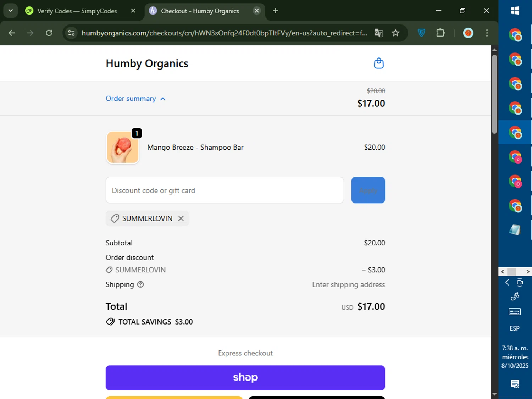Click the TOTAL SAVINGS $3.00 text

point(156,322)
